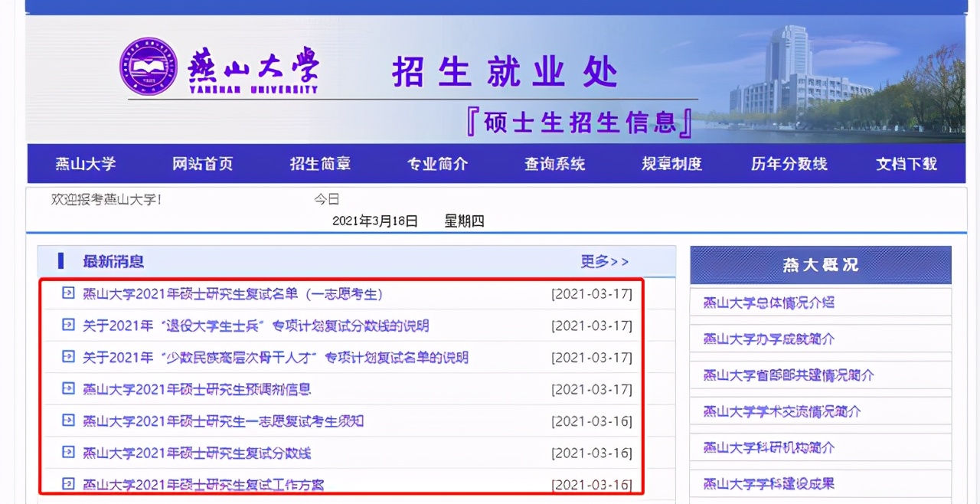Click 规章制度 in the top navigation
The width and height of the screenshot is (980, 504).
[x=671, y=163]
